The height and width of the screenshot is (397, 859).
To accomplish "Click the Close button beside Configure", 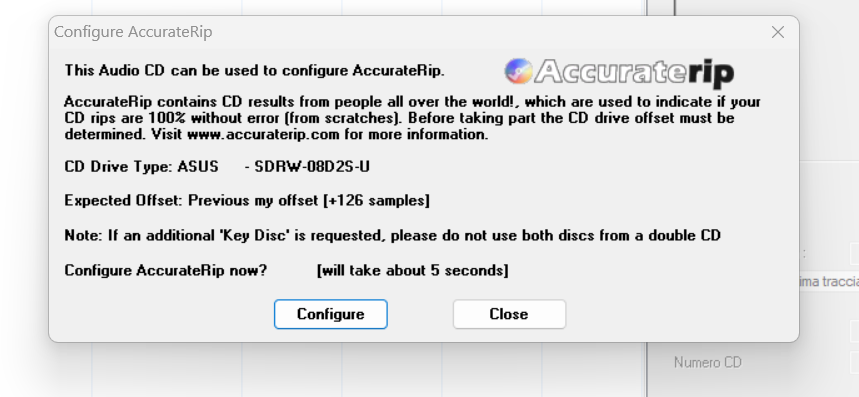I will 509,314.
